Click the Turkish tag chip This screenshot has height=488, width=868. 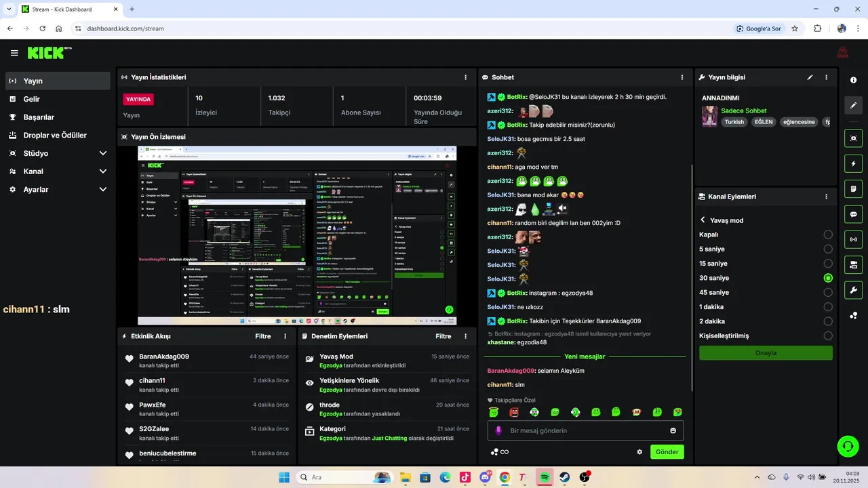[x=734, y=122]
